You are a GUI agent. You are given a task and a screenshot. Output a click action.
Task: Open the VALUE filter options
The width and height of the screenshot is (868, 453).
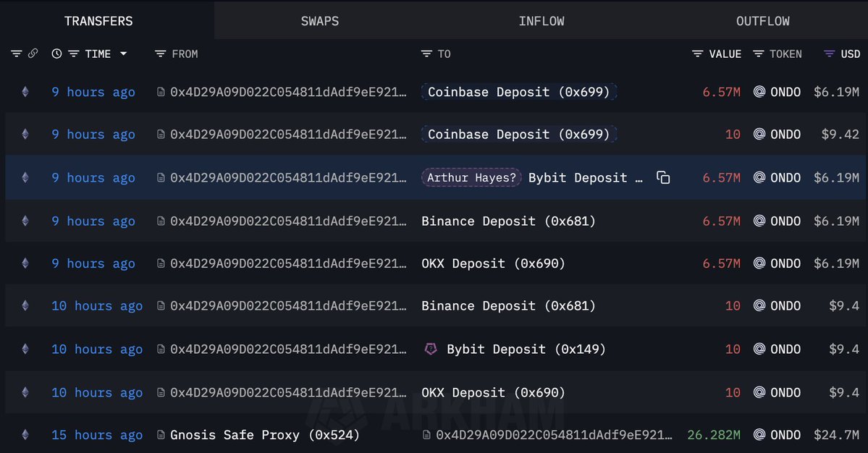(698, 54)
